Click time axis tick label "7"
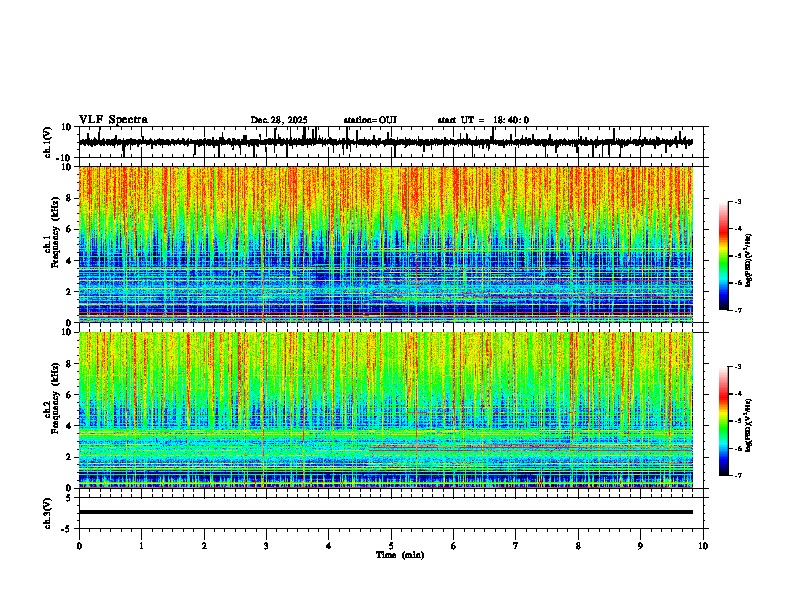792x612 pixels. pos(516,546)
